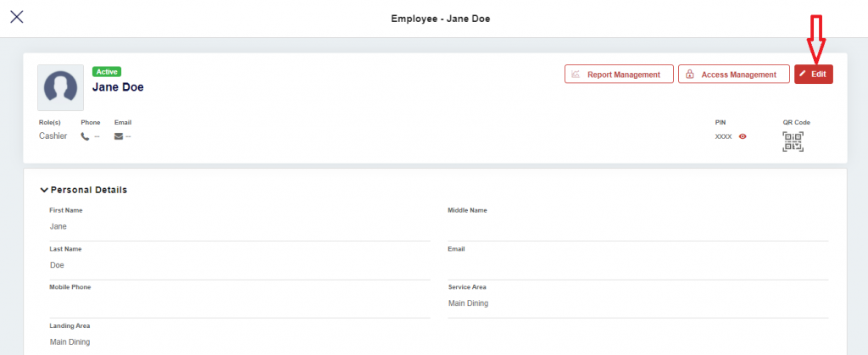Click the phone handset icon
868x355 pixels.
click(x=86, y=136)
